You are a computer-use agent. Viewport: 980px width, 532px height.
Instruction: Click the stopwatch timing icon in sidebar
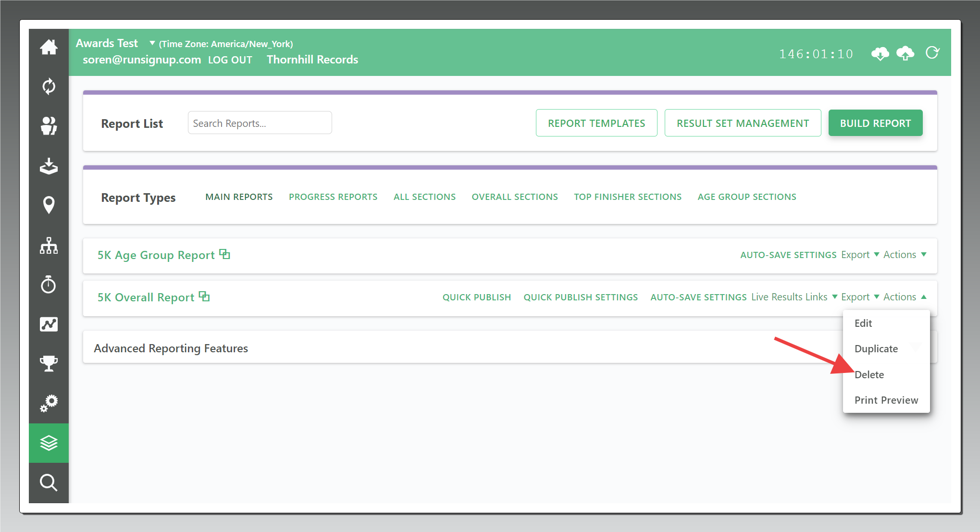49,285
